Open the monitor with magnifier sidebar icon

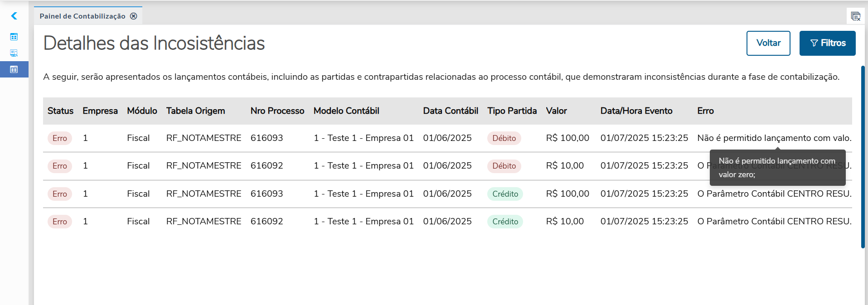(14, 53)
